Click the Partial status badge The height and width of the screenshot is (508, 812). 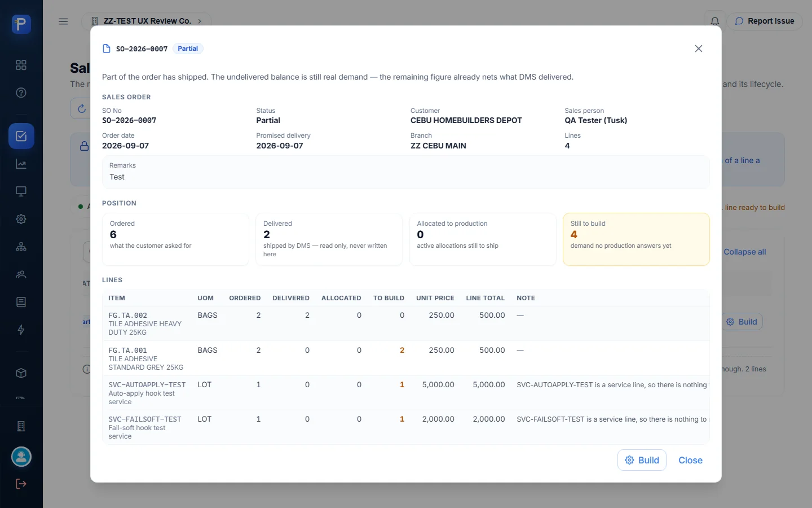[x=188, y=49]
